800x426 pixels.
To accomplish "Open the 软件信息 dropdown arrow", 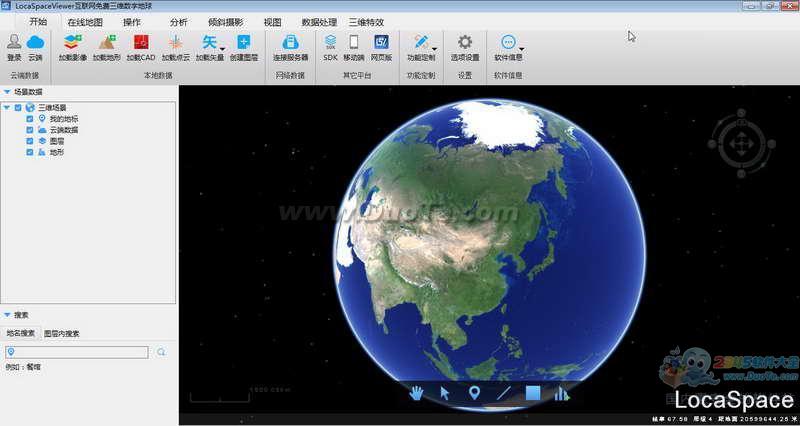I will coord(521,49).
